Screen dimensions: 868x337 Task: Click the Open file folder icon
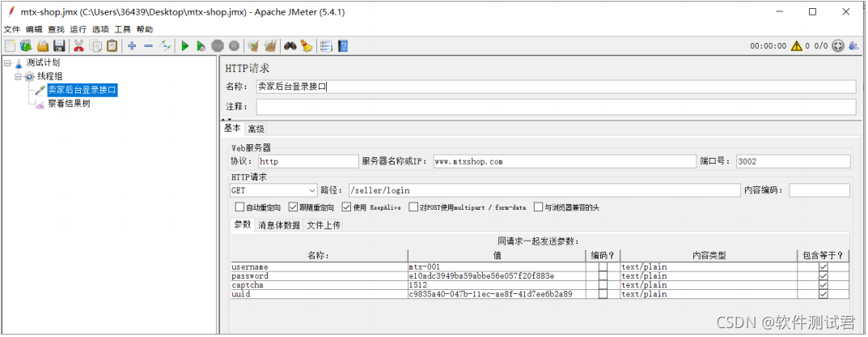click(x=43, y=46)
